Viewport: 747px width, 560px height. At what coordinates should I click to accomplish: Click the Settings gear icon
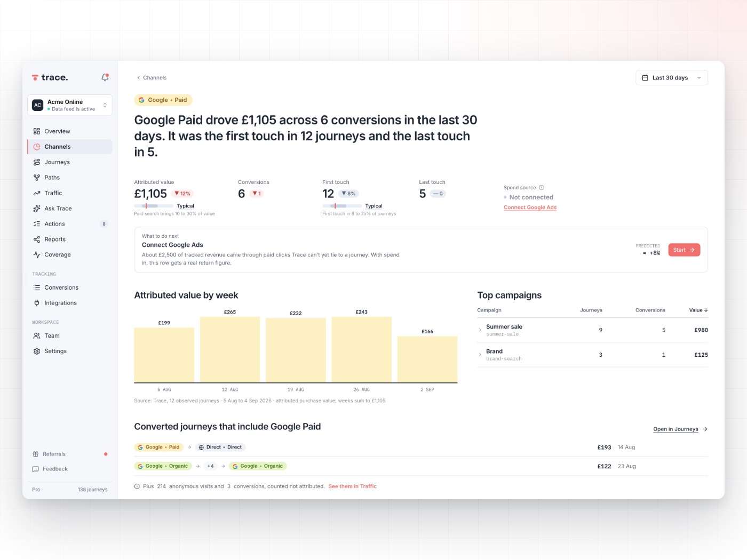coord(37,351)
